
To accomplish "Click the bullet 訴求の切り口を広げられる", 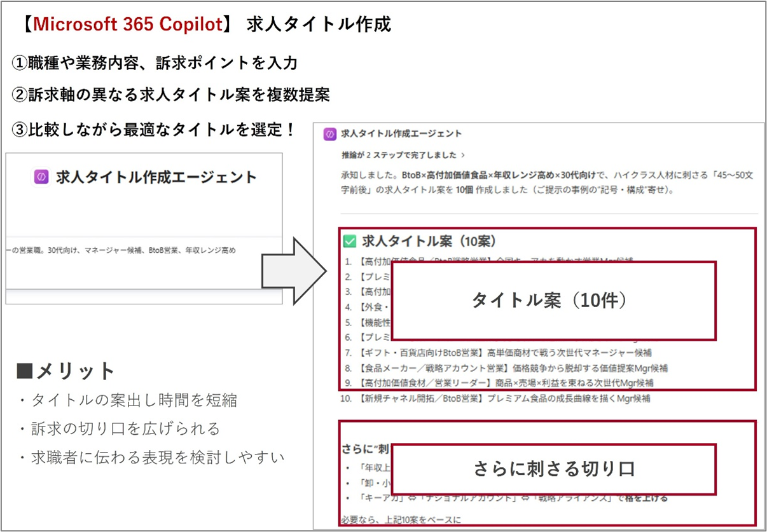I will 119,429.
